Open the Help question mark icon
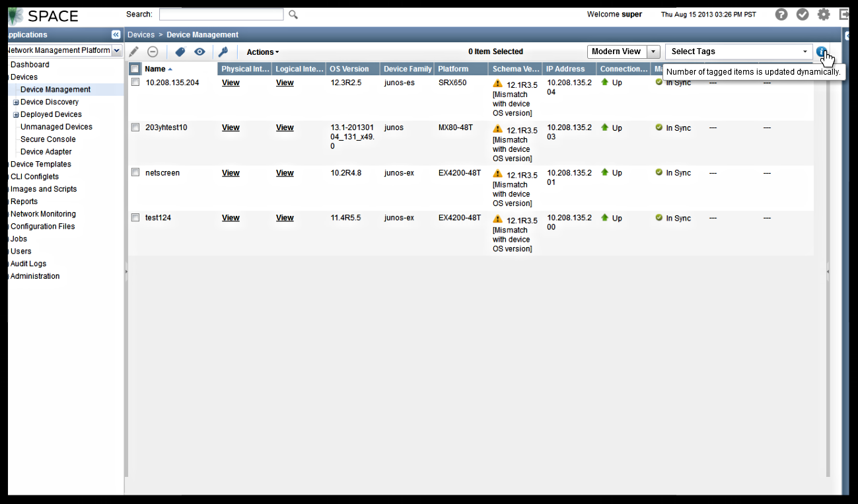858x504 pixels. 781,14
